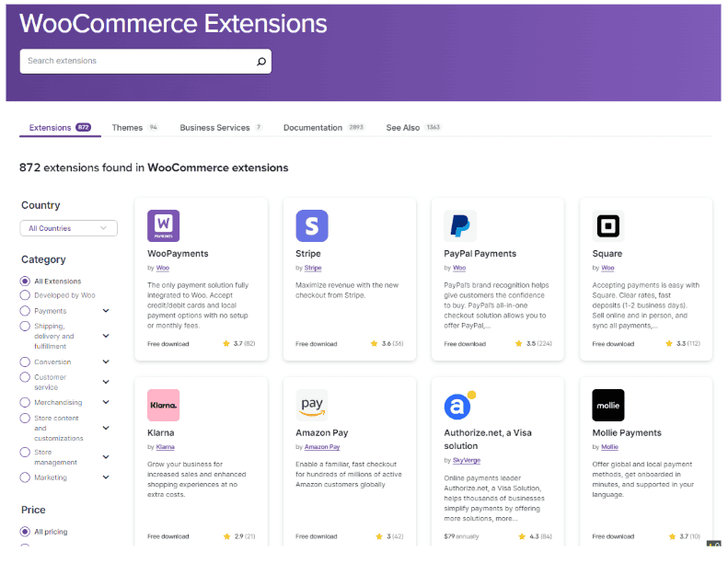
Task: Open the Mollie Payments extension title
Action: pyautogui.click(x=627, y=433)
